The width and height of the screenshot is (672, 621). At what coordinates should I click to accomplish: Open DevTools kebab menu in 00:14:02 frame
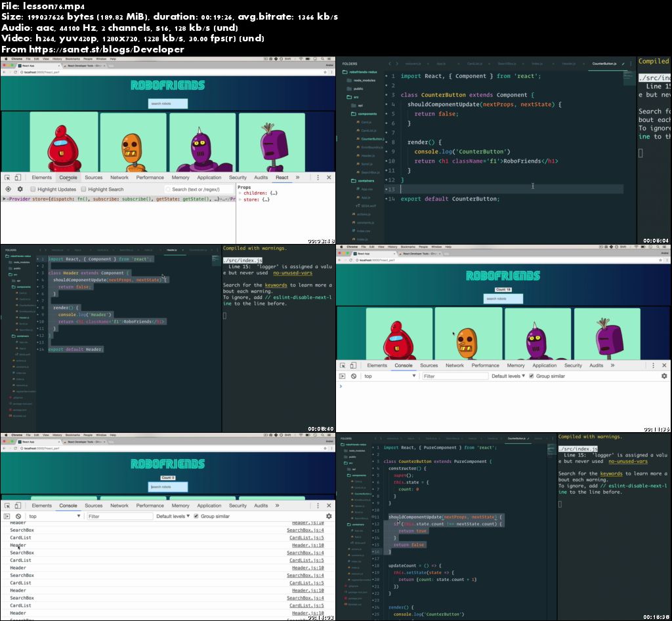[x=318, y=506]
